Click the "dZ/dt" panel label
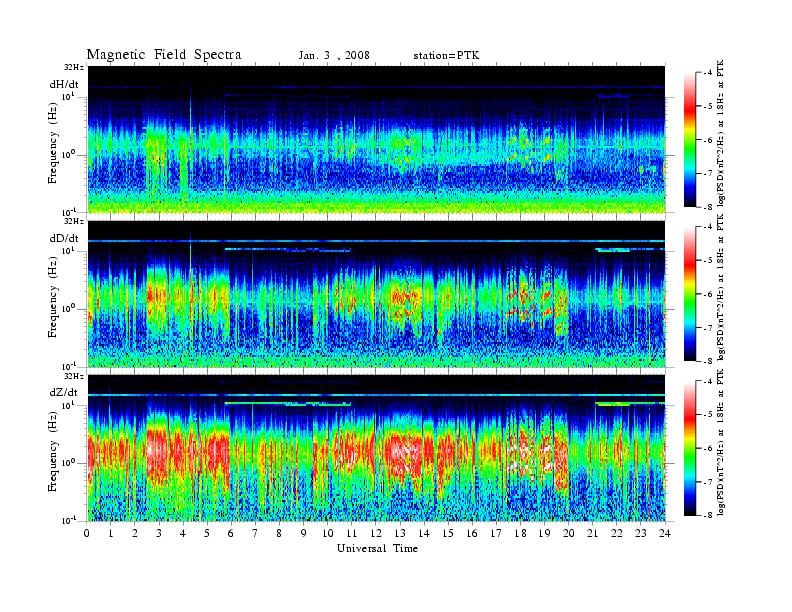This screenshot has width=792, height=612. coord(64,392)
